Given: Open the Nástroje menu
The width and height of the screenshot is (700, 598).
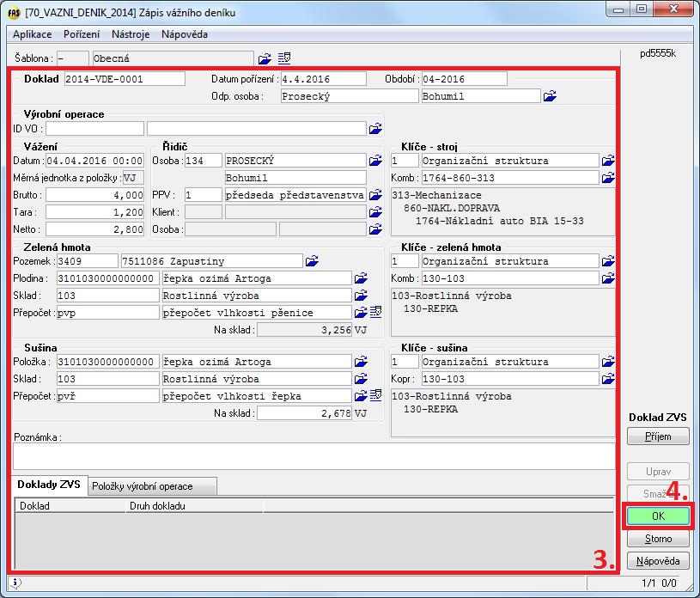Looking at the screenshot, I should pos(131,34).
